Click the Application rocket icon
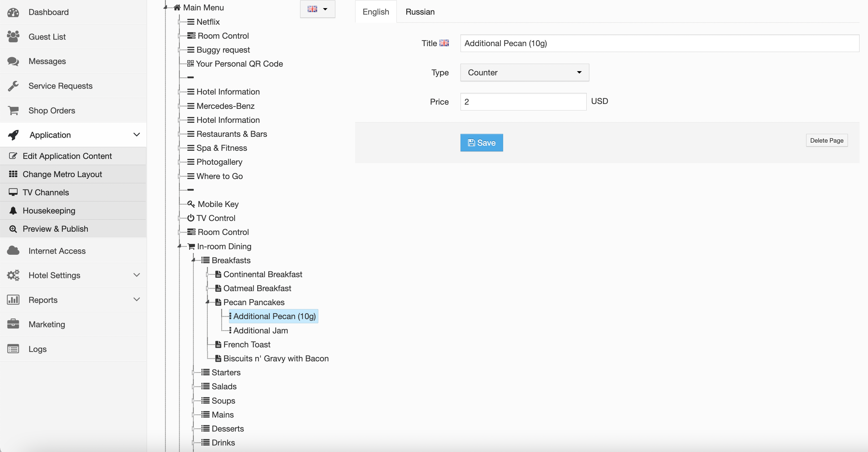 13,135
